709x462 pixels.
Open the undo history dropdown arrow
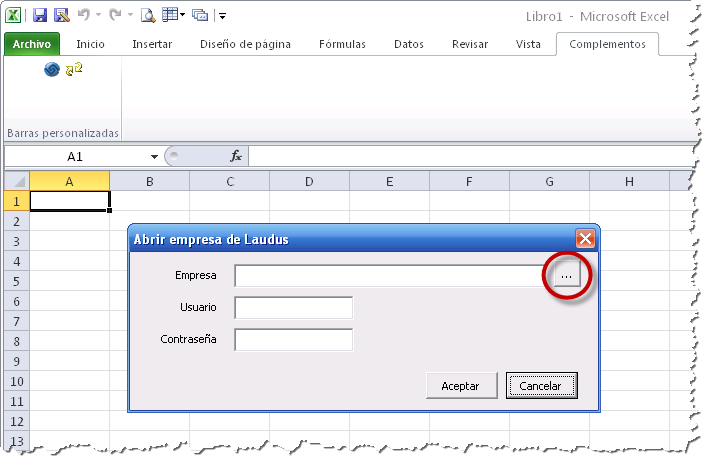99,15
